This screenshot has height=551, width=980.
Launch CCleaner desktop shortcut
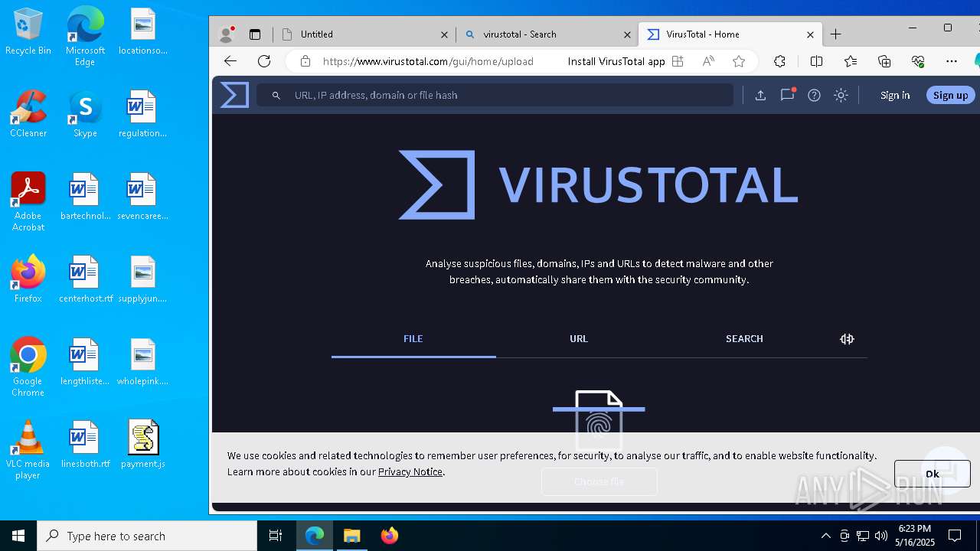click(x=28, y=115)
